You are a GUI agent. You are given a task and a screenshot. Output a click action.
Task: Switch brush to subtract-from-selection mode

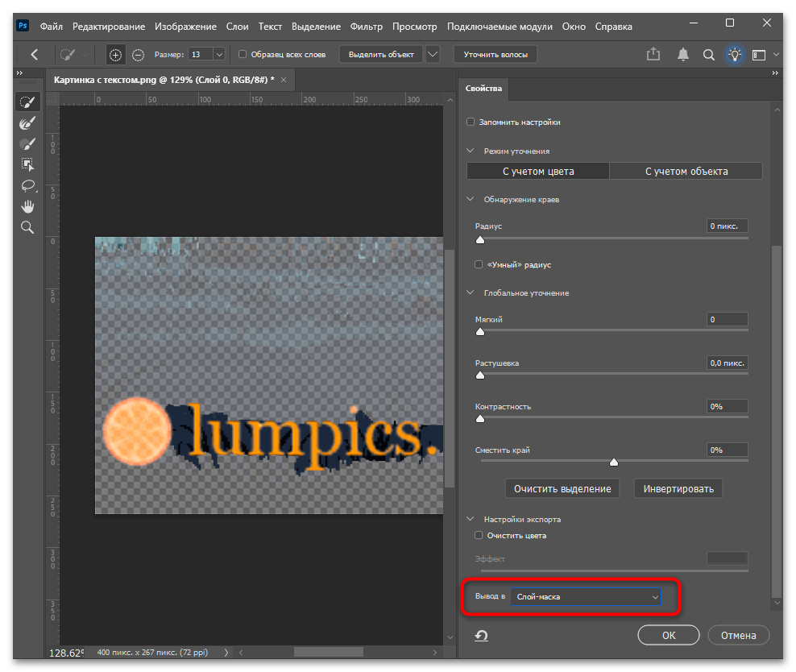[x=138, y=54]
